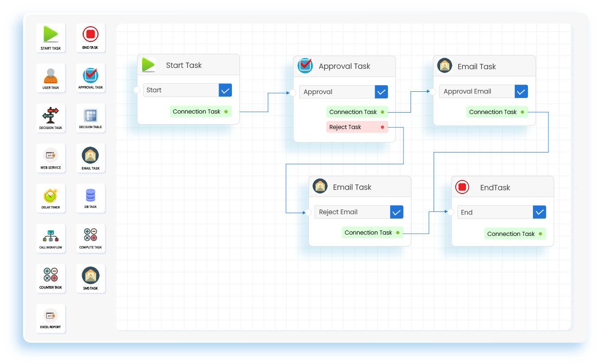Toggle the checkmark on the Approval Task node
The image size is (599, 364).
pos(381,91)
